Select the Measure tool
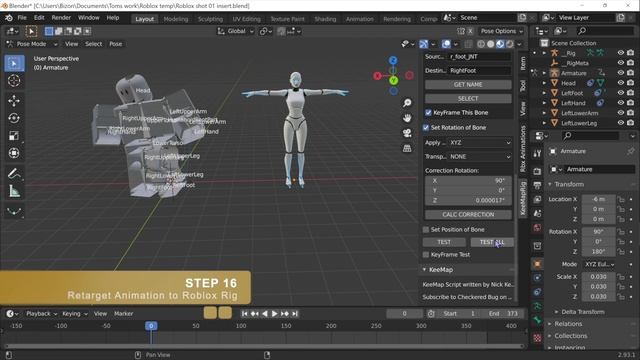The image size is (640, 360). click(14, 191)
